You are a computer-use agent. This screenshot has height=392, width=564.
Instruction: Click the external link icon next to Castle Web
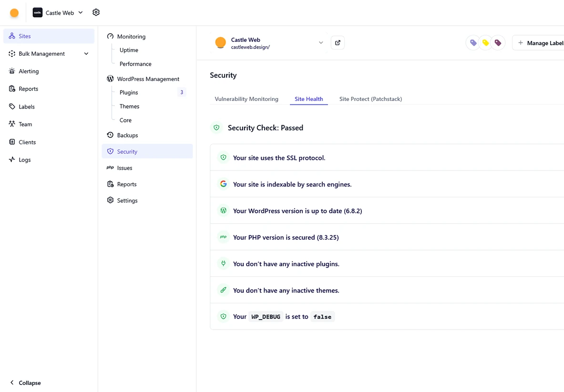338,42
